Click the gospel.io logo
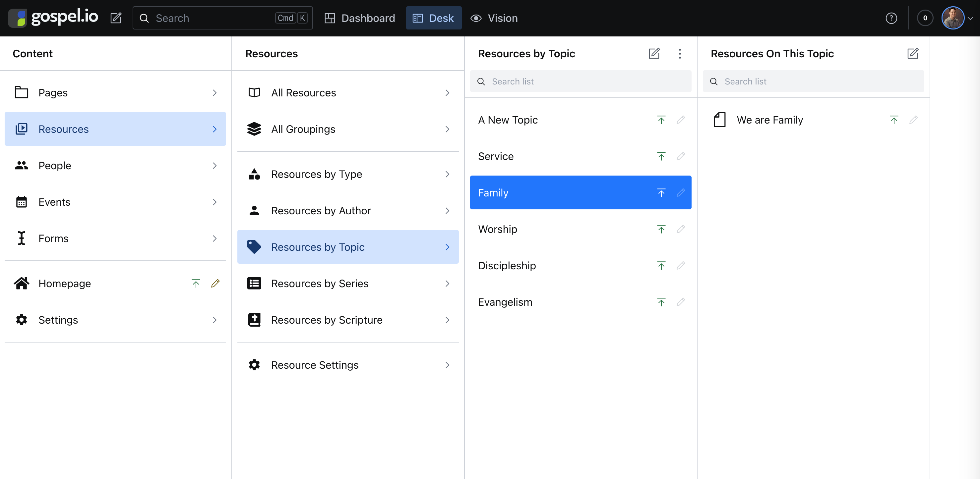The height and width of the screenshot is (479, 980). coord(53,18)
